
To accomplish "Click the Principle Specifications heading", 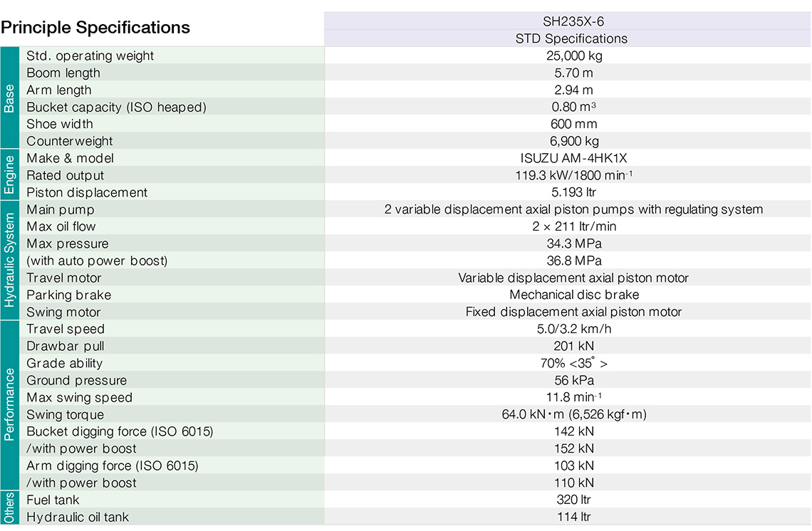I will 95,28.
